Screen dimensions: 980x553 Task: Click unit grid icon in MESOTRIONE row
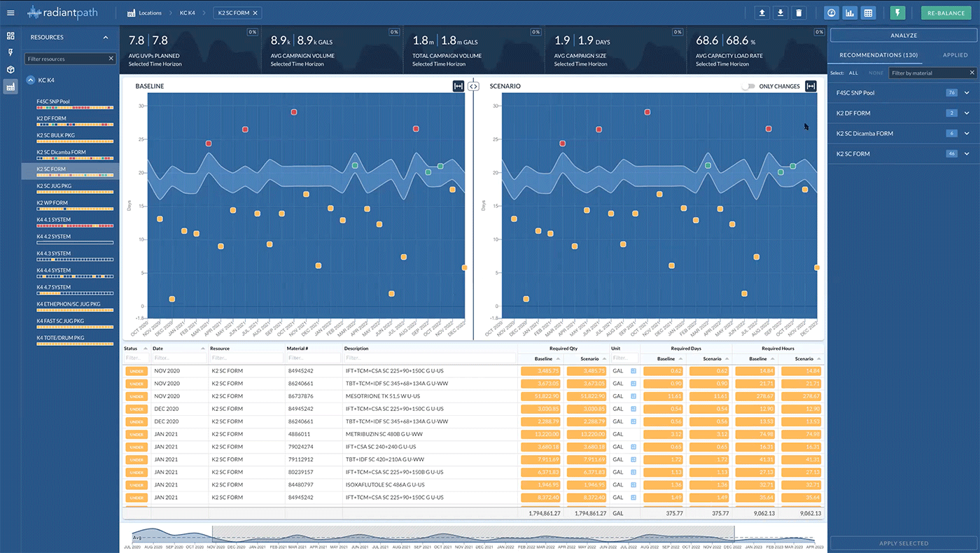click(633, 396)
